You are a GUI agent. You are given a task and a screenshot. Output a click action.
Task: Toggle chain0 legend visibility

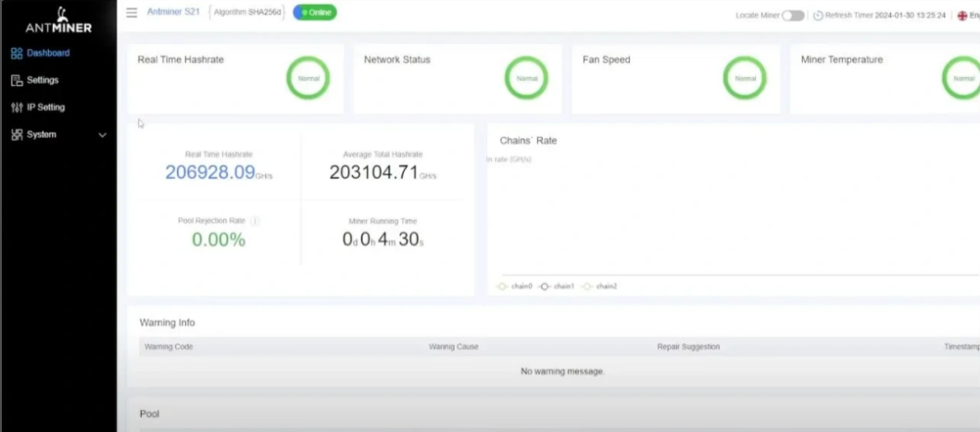(514, 286)
